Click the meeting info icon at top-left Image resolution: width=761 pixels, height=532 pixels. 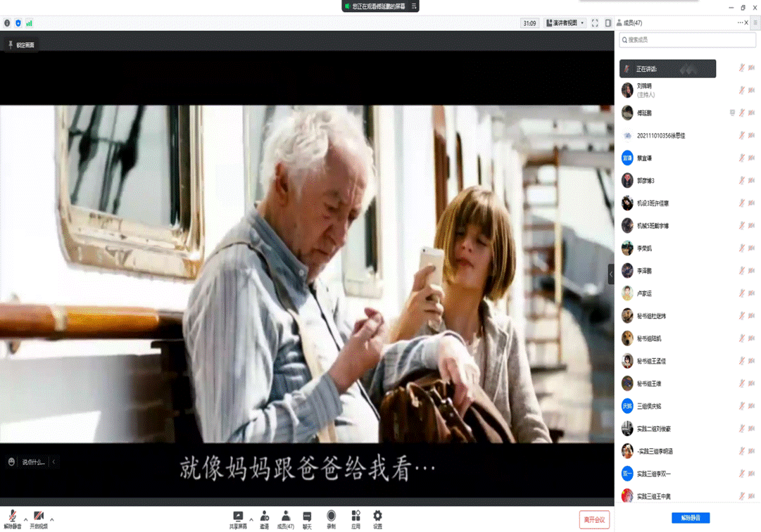pyautogui.click(x=7, y=23)
